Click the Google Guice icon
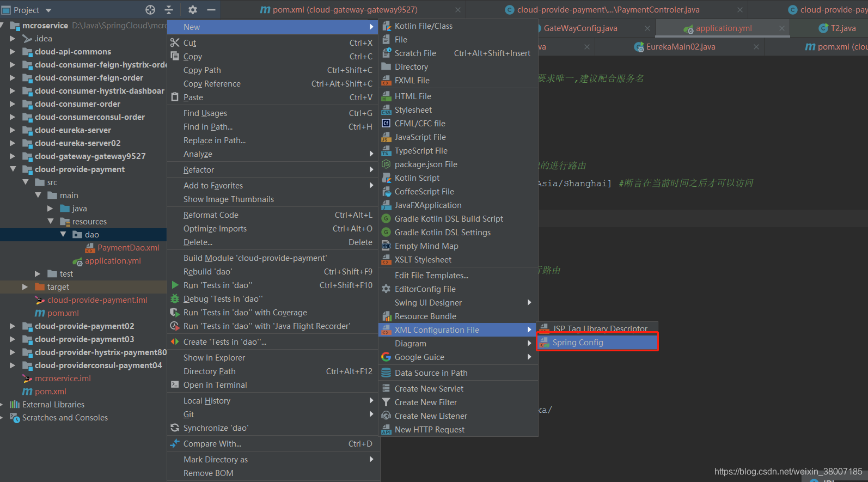 click(x=387, y=357)
